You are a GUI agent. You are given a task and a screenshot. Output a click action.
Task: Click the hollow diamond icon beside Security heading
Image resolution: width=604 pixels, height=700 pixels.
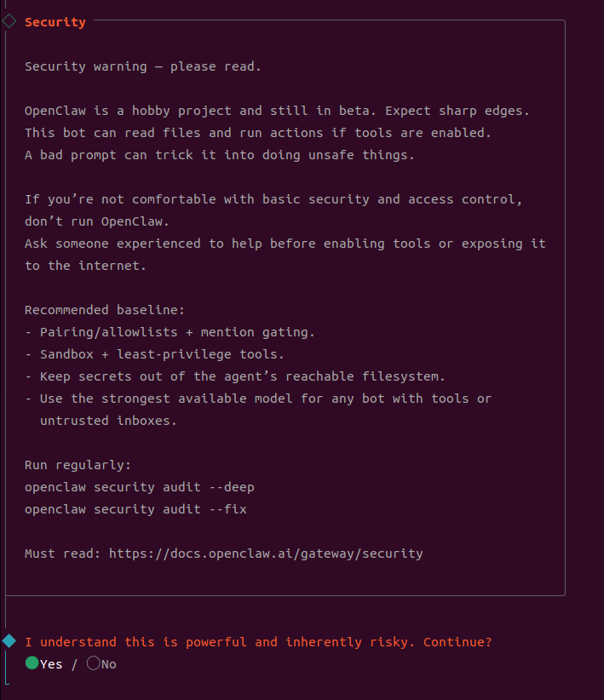coord(9,22)
